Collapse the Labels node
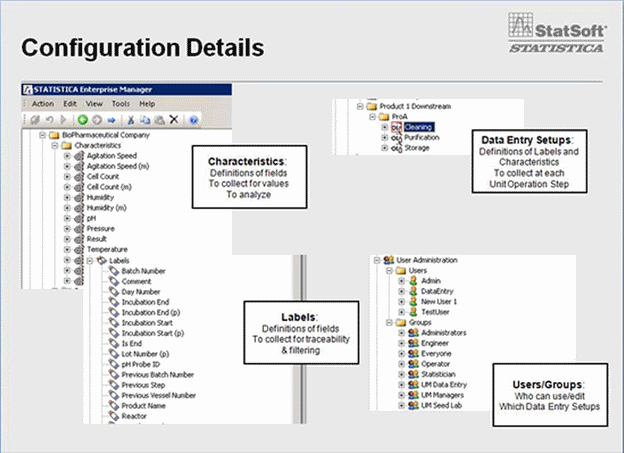624x453 pixels. [x=90, y=261]
